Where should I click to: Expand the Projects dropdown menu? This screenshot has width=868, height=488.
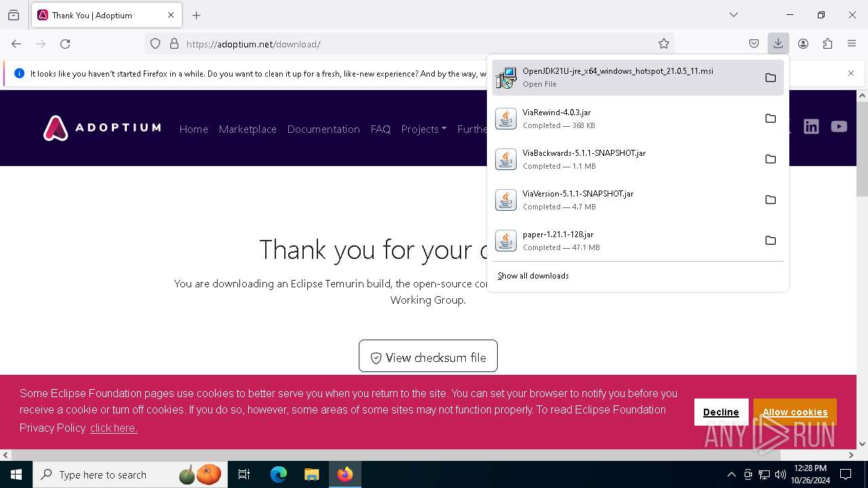423,129
